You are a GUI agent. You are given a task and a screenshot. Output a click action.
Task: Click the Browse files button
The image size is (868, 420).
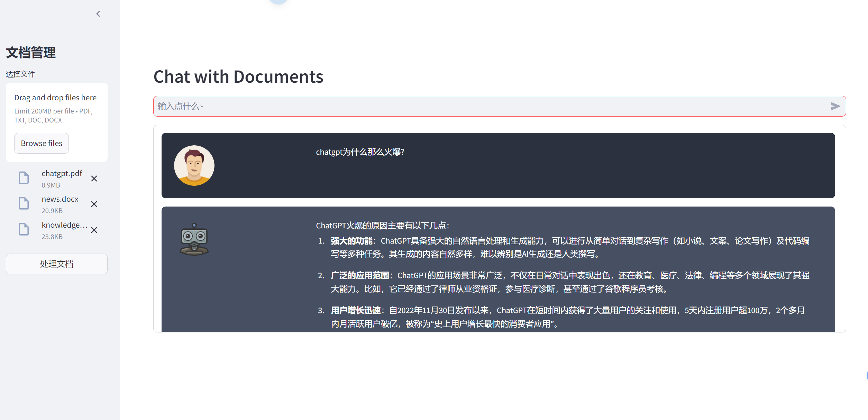[42, 143]
